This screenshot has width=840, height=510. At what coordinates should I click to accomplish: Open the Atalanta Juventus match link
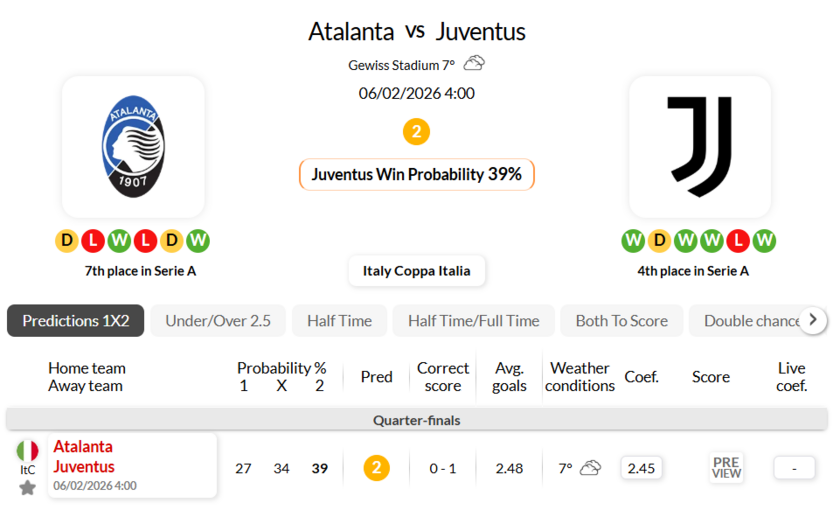84,457
